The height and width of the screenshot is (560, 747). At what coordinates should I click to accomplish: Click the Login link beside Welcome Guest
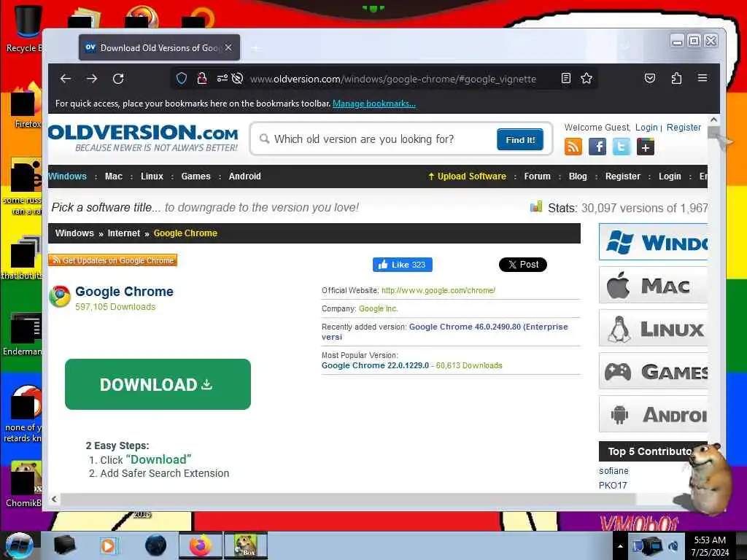[x=646, y=127]
